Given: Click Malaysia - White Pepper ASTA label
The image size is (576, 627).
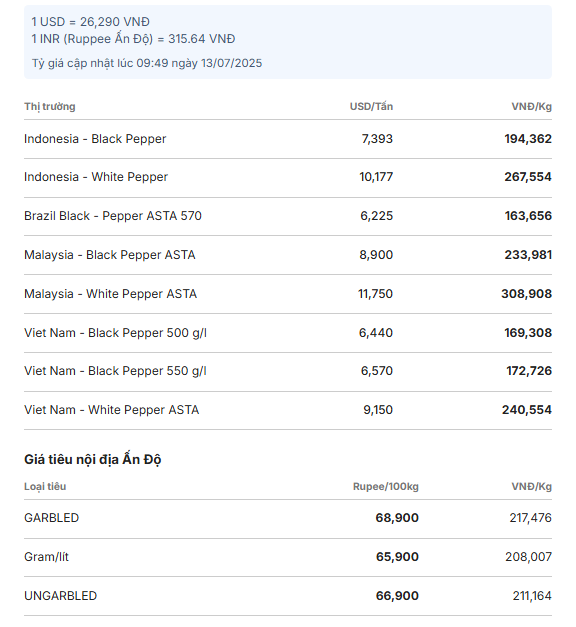Looking at the screenshot, I should click(110, 294).
